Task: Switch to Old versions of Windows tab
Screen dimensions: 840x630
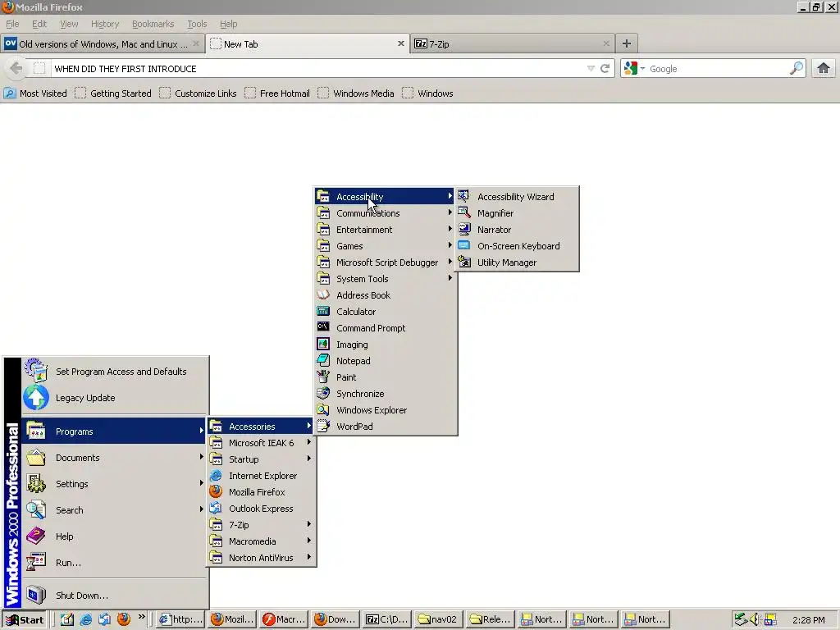Action: (x=102, y=44)
